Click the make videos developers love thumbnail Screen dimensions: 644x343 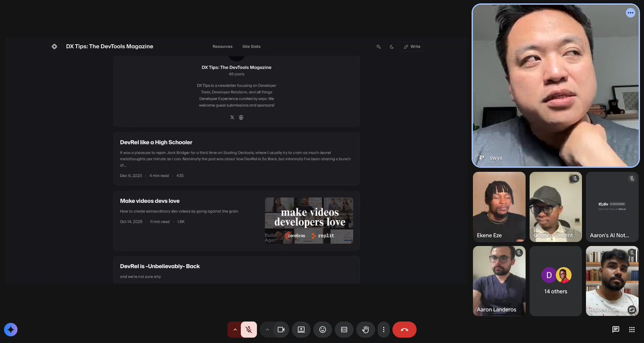(309, 220)
